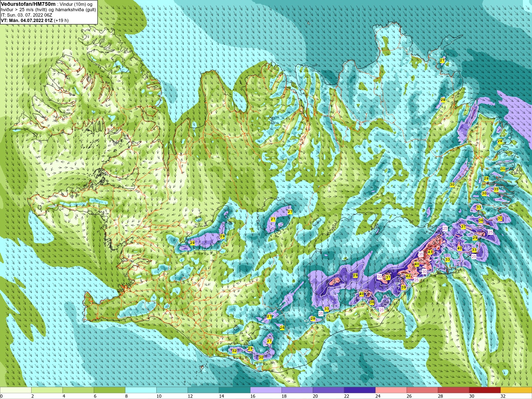Click the 20–22 m/s violet legend swatch

tap(328, 390)
